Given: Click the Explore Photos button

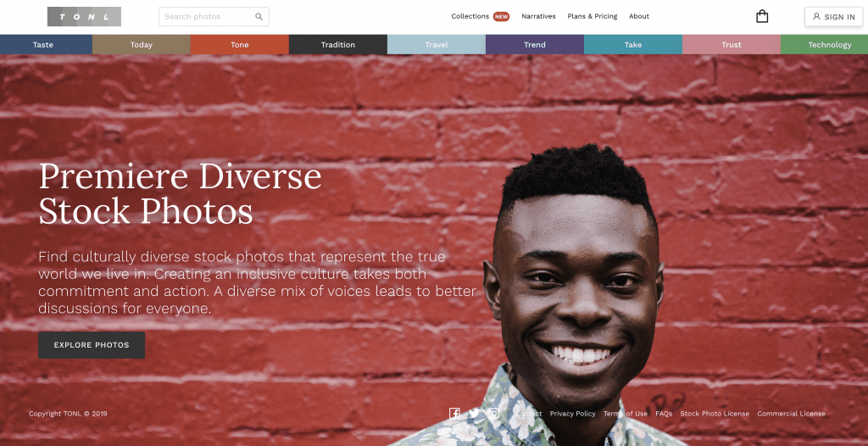Looking at the screenshot, I should click(x=92, y=345).
